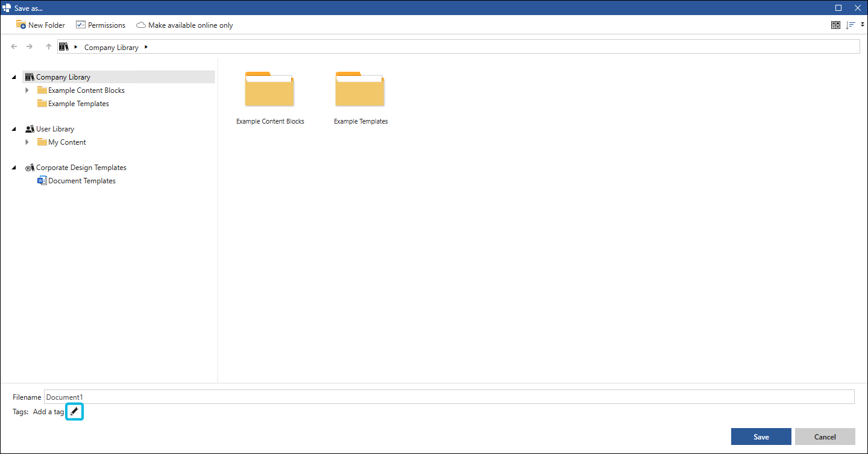Close the Save as dialog
This screenshot has height=454, width=868.
tap(857, 8)
